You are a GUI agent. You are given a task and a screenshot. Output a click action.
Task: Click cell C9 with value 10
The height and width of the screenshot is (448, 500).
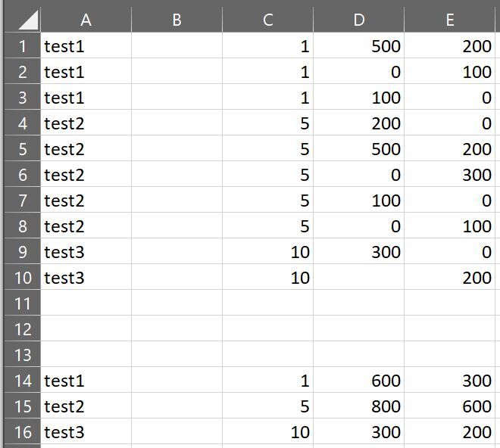[268, 251]
